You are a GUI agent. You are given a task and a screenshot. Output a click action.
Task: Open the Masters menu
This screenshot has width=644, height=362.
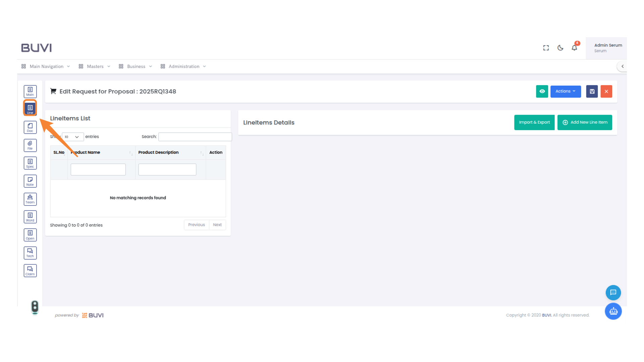pyautogui.click(x=95, y=66)
